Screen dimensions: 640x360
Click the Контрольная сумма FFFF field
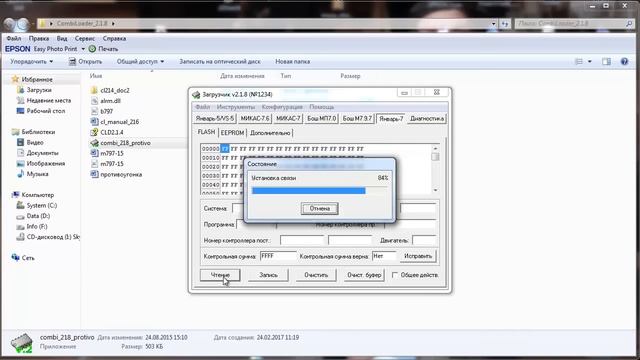[x=278, y=256]
